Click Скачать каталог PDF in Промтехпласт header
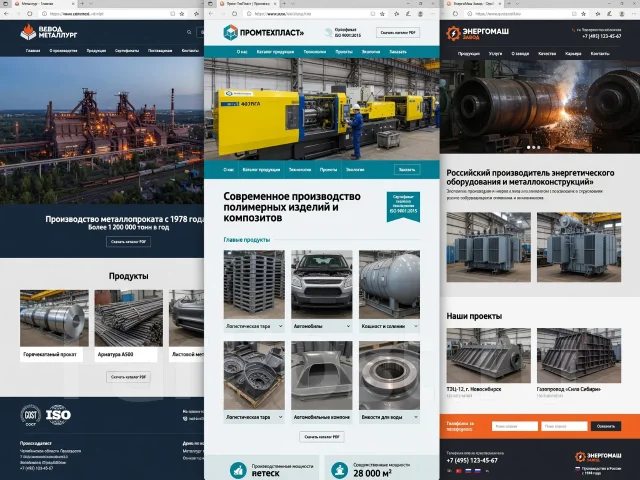This screenshot has width=640, height=480. [398, 33]
